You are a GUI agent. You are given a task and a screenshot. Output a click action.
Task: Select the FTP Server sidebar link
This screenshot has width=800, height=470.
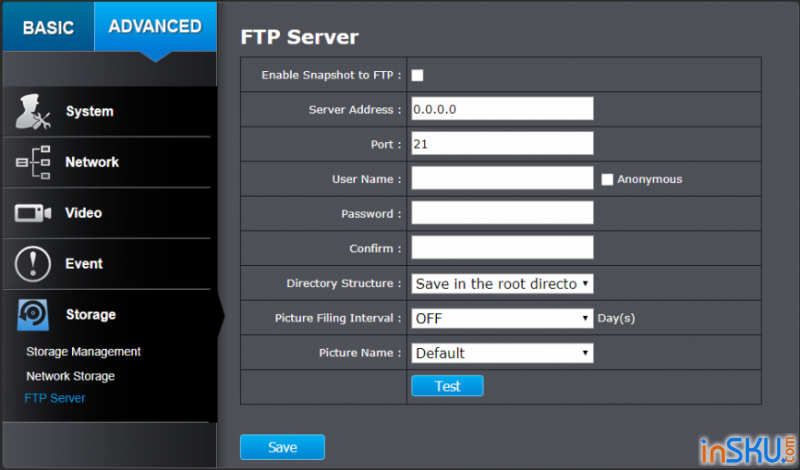point(55,398)
